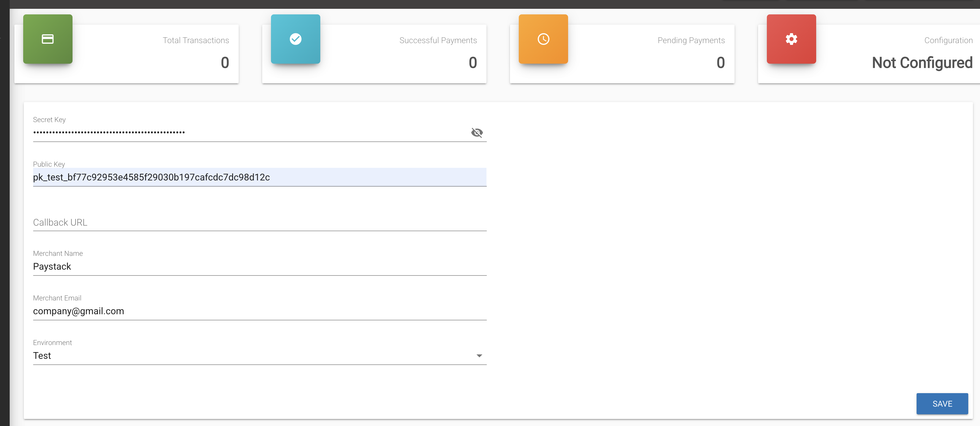This screenshot has height=426, width=980.
Task: Select the credit card icon on the first card
Action: point(48,39)
